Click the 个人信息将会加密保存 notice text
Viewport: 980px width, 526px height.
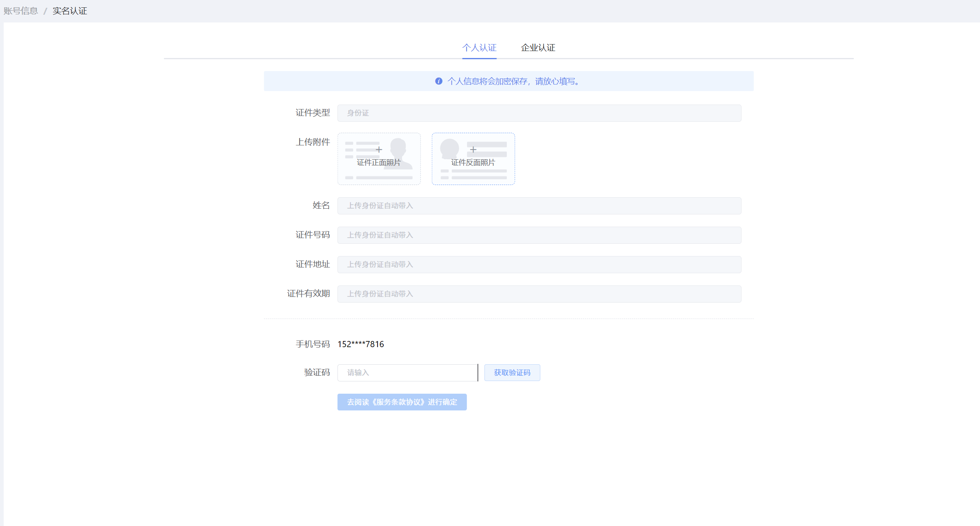click(x=513, y=81)
